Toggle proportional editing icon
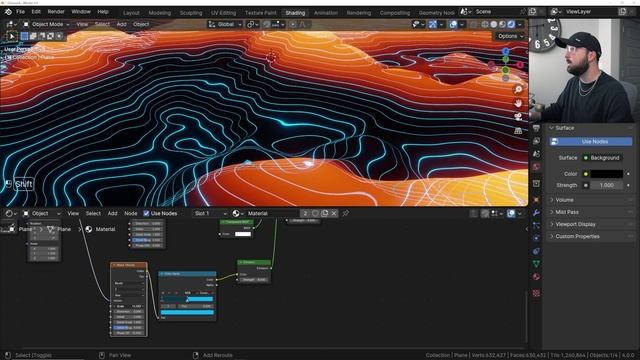The image size is (640, 360). pyautogui.click(x=293, y=24)
